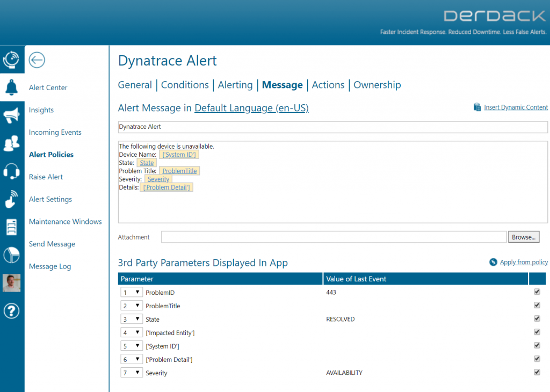Select the server list icon in sidebar

[x=11, y=227]
